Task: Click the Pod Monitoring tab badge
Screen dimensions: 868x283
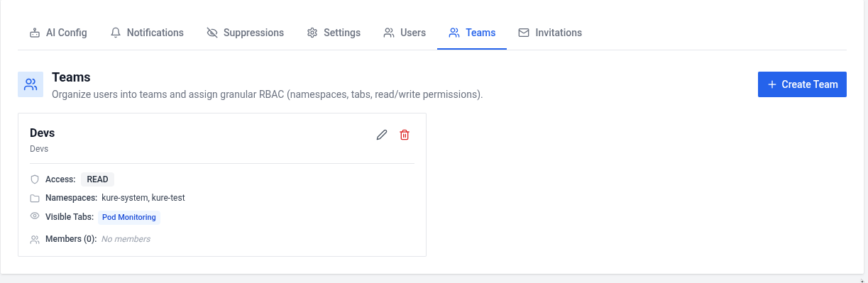Action: [x=129, y=217]
